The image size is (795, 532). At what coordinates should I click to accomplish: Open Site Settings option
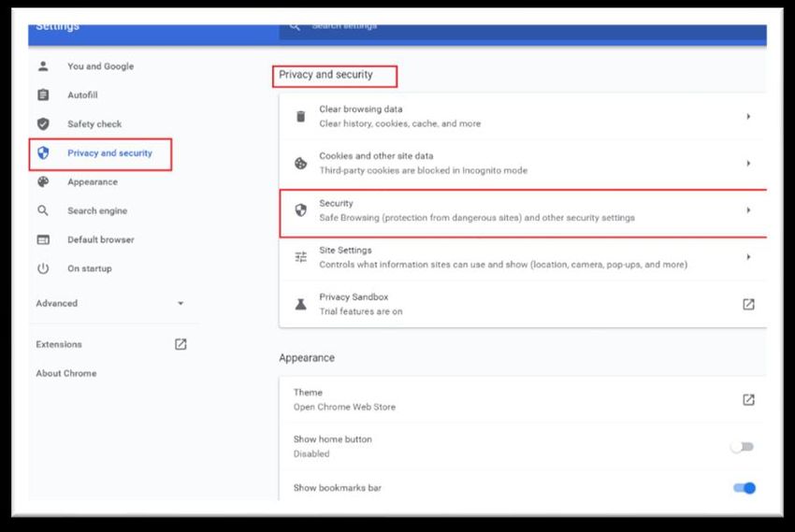point(523,257)
